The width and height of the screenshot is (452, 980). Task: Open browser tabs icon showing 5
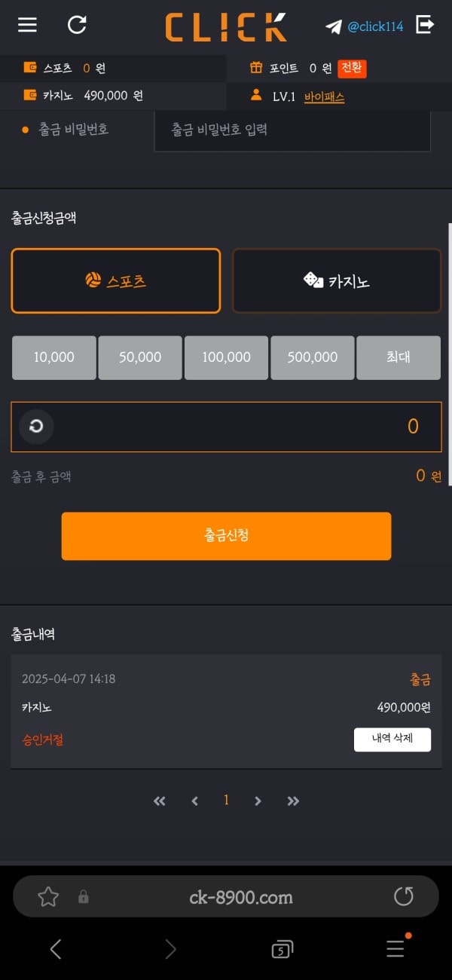click(x=282, y=950)
